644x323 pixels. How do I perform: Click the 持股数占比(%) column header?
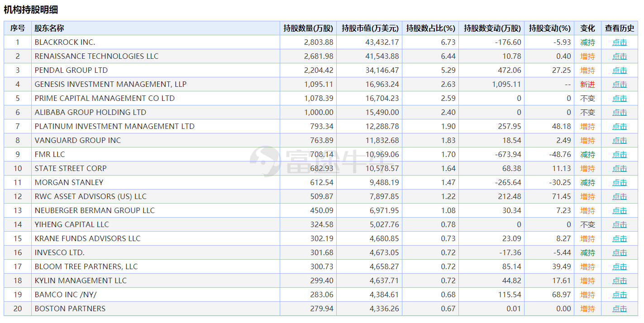[430, 28]
